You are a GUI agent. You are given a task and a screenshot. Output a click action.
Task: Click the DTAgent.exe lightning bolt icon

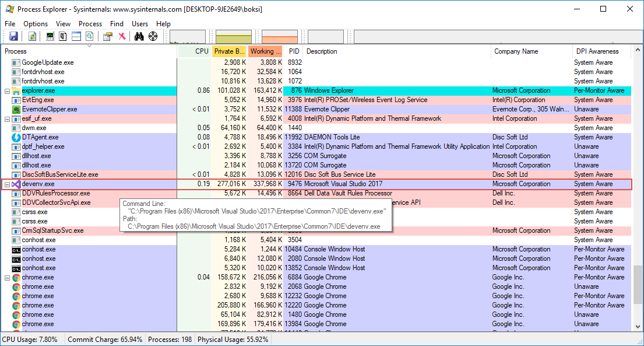coord(16,137)
